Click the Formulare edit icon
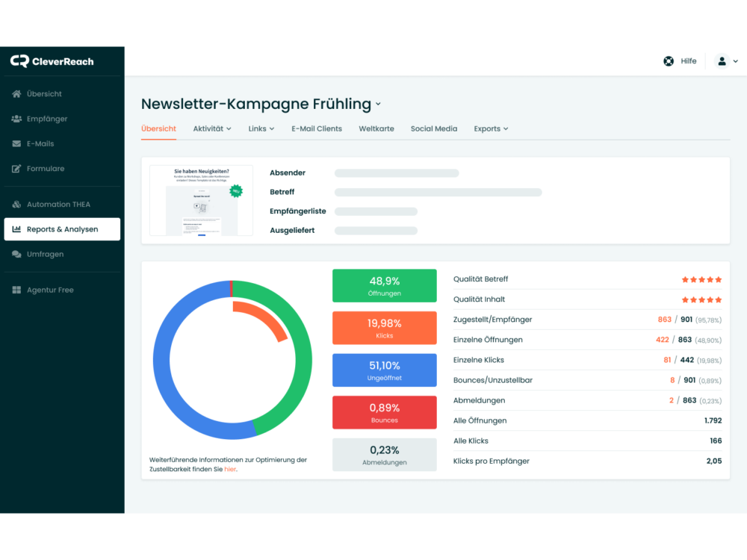The height and width of the screenshot is (560, 747). click(x=17, y=169)
